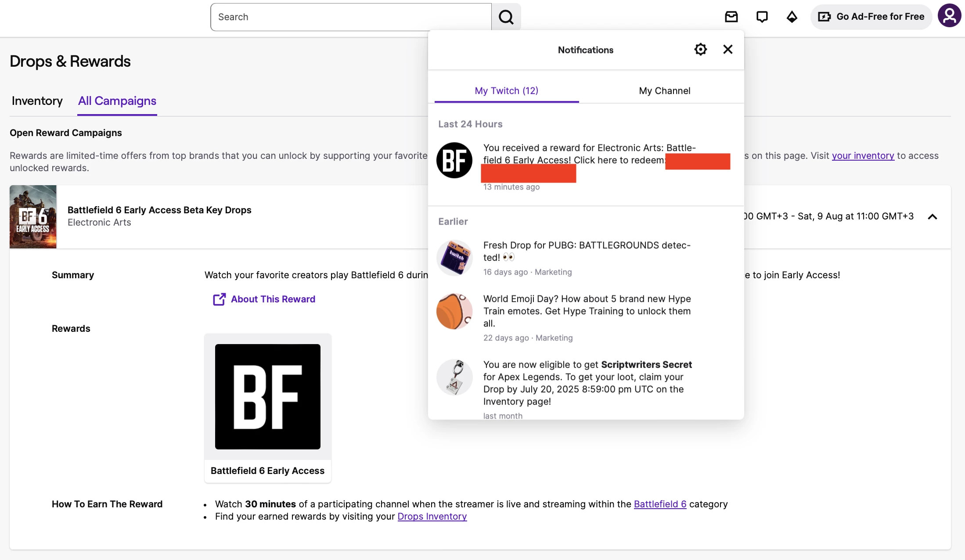This screenshot has height=560, width=965.
Task: Click the 16 days ago · Marketing label
Action: (527, 272)
